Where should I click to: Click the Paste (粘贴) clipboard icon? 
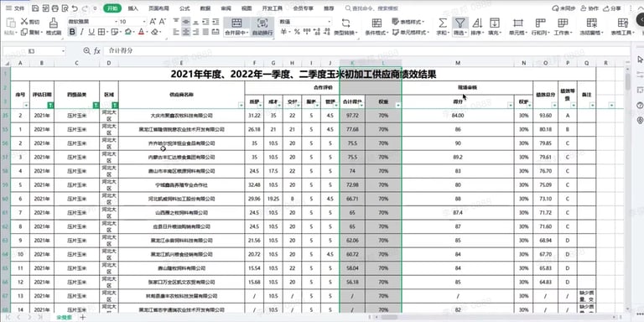(x=10, y=23)
